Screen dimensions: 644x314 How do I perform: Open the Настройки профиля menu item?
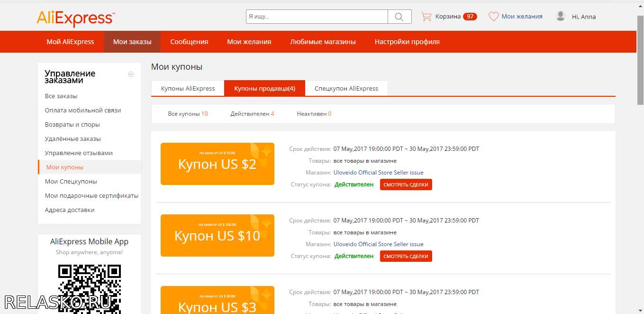407,42
